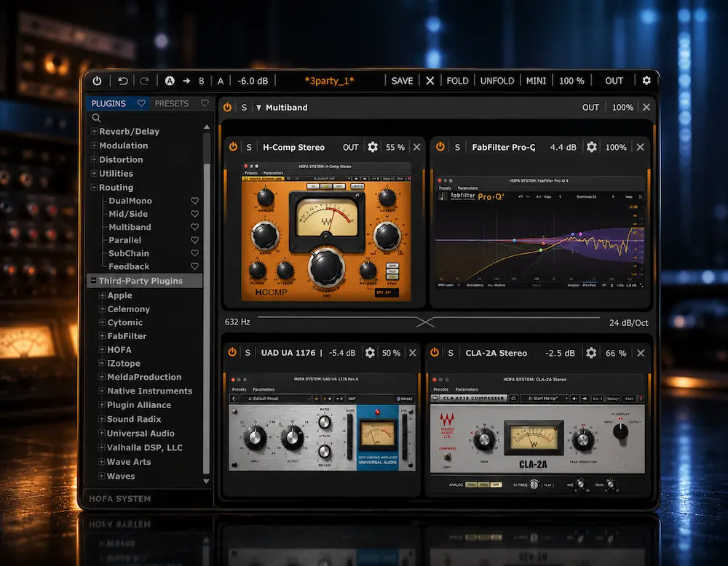Click the search magnifier icon
This screenshot has width=728, height=566.
96,118
